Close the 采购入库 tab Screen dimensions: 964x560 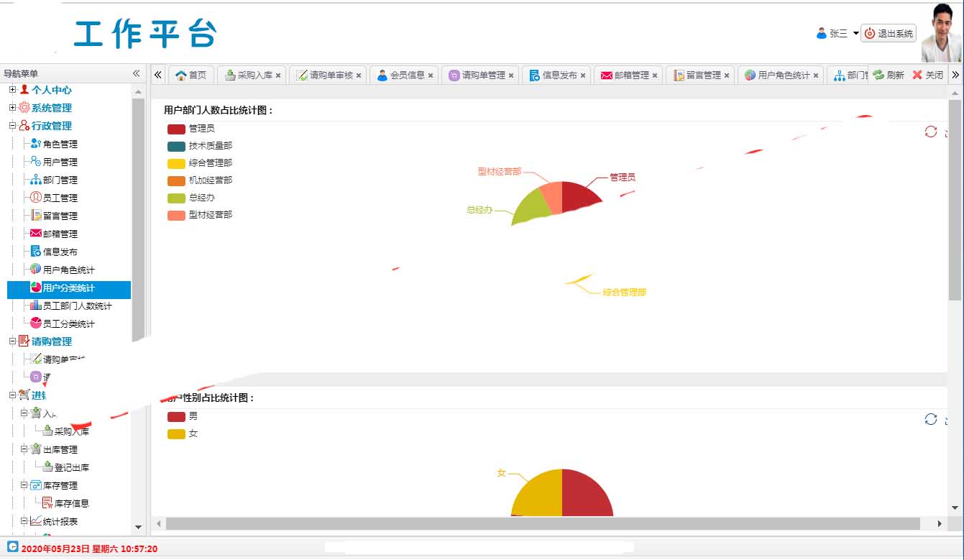click(x=278, y=75)
